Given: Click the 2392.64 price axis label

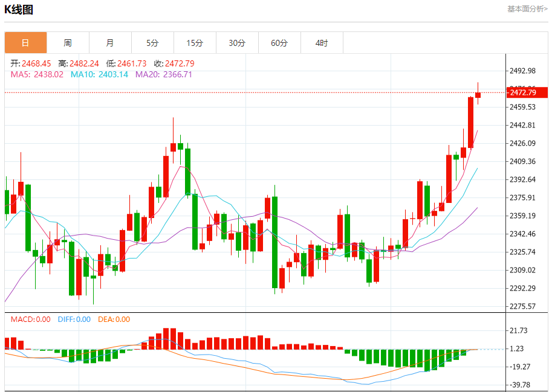Looking at the screenshot, I should click(523, 179).
